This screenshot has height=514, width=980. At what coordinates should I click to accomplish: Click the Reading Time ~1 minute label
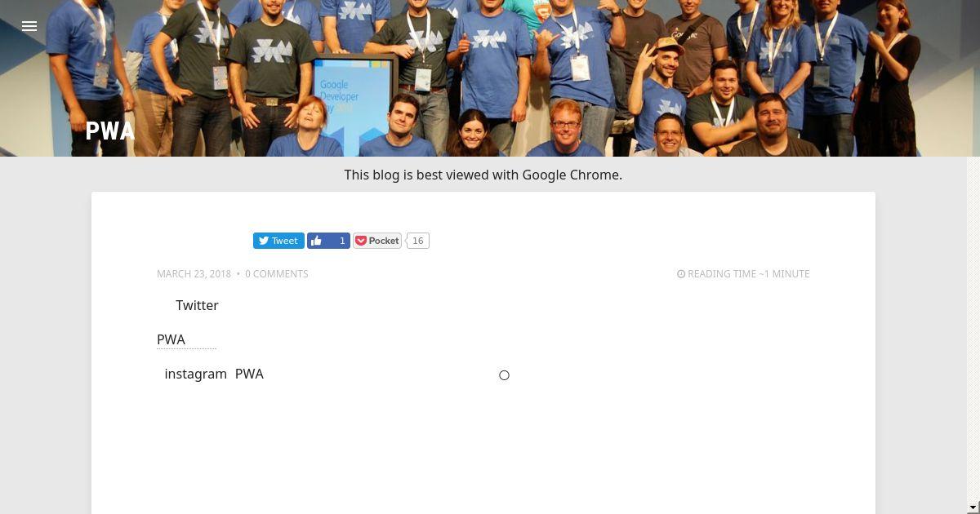click(749, 274)
